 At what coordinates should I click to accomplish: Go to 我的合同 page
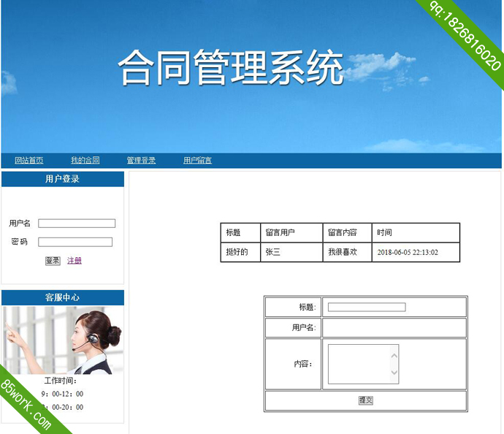(85, 160)
